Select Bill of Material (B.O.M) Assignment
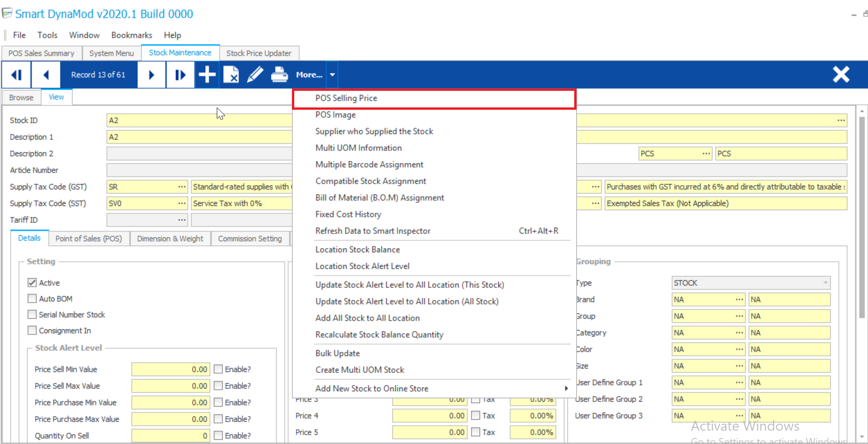This screenshot has width=868, height=444. (x=434, y=198)
